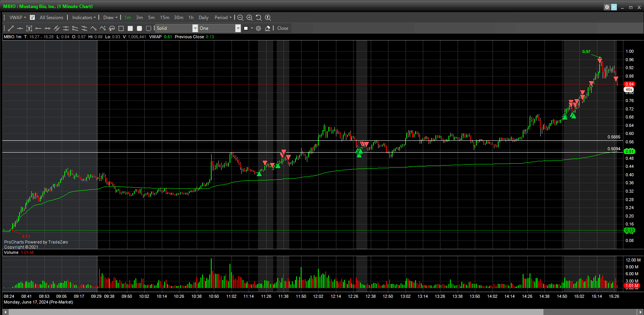Expand the Period dropdown
The image size is (644, 315).
click(223, 18)
